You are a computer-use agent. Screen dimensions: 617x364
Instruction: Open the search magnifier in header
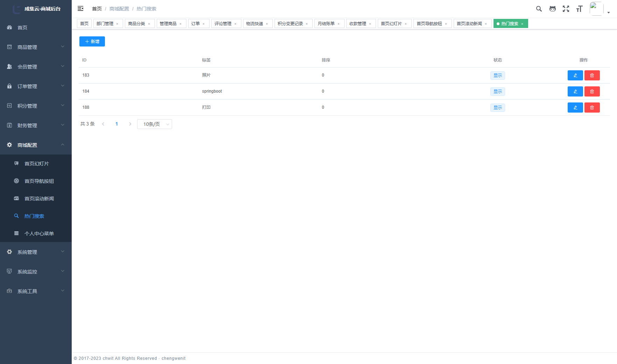pyautogui.click(x=539, y=9)
